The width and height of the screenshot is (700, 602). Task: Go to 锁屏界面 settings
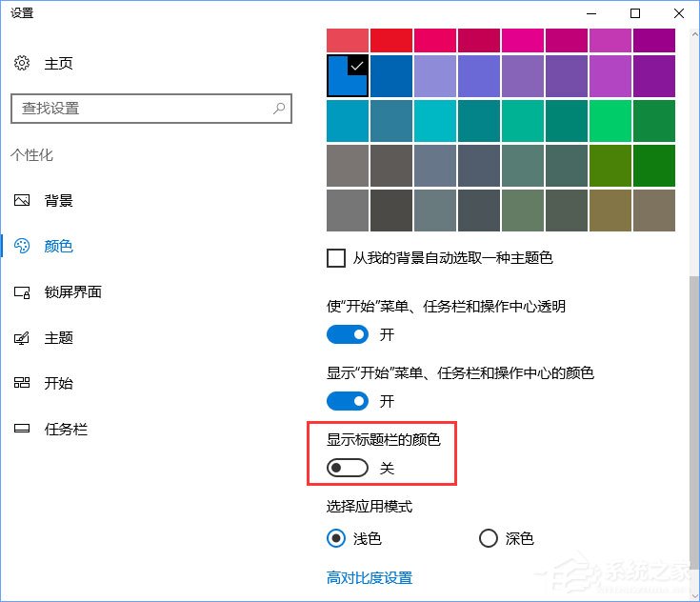[x=72, y=292]
